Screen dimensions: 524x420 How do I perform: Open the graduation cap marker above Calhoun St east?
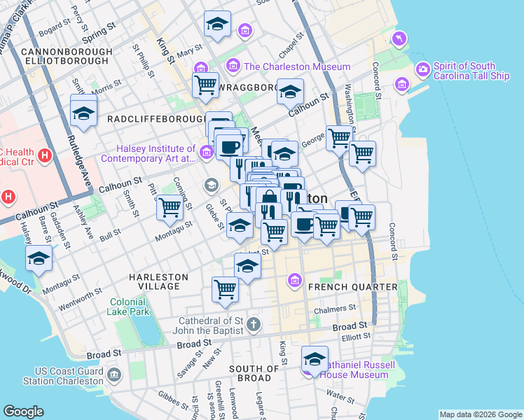coord(290,94)
